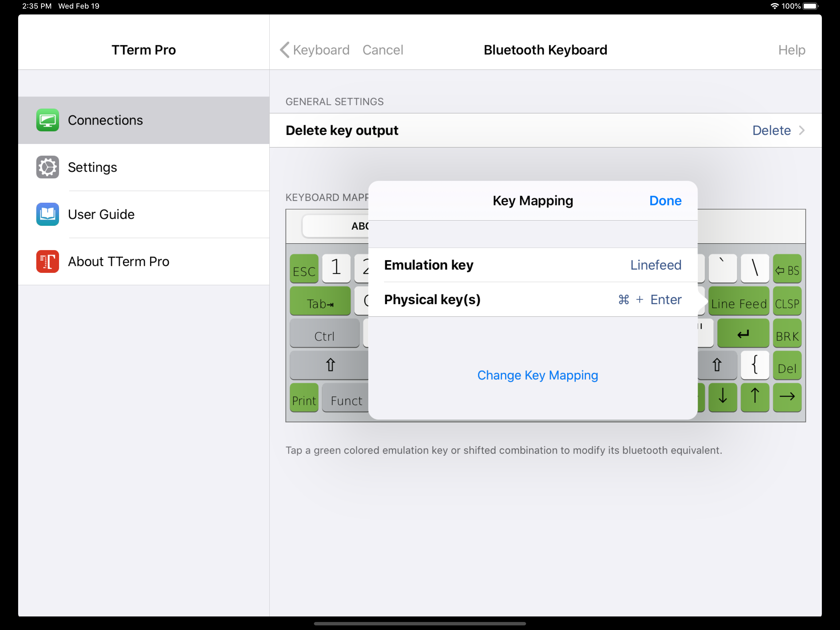
Task: Tap Change Key Mapping link
Action: [x=537, y=375]
